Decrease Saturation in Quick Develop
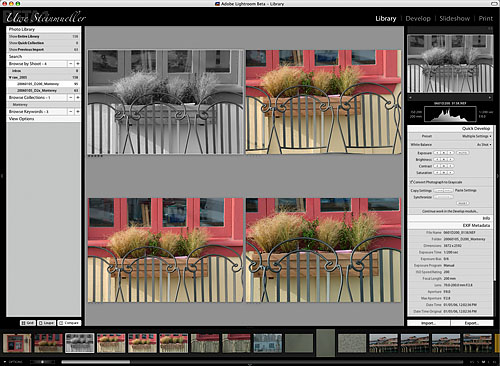This screenshot has width=500, height=366. (x=437, y=173)
